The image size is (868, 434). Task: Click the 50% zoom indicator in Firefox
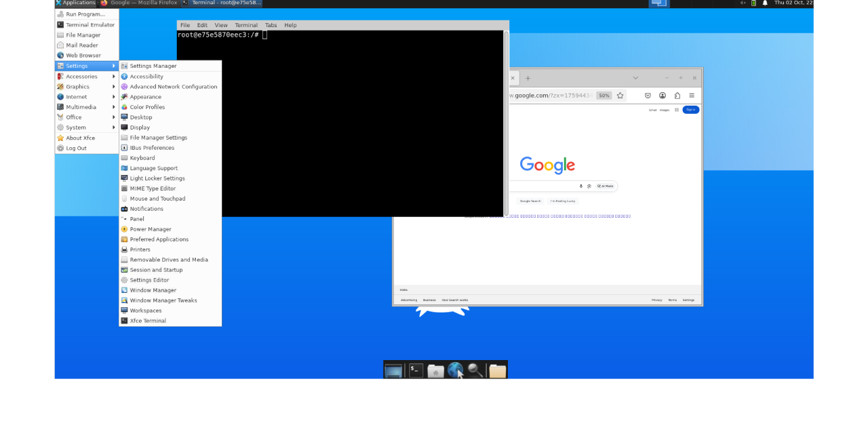coord(604,96)
